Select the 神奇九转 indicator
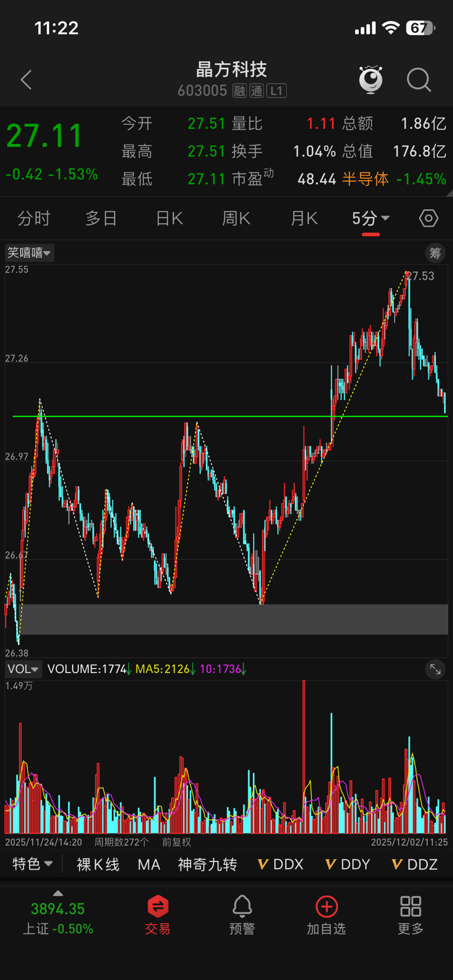 click(207, 864)
